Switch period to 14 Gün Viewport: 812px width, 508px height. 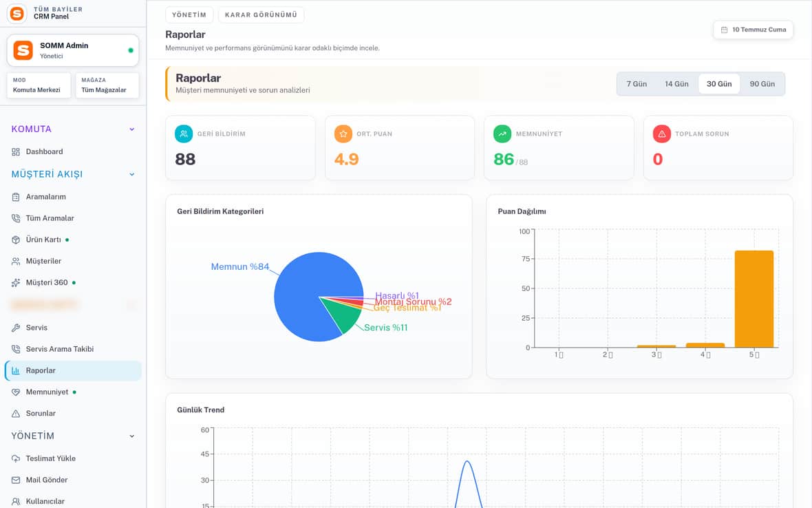(676, 84)
